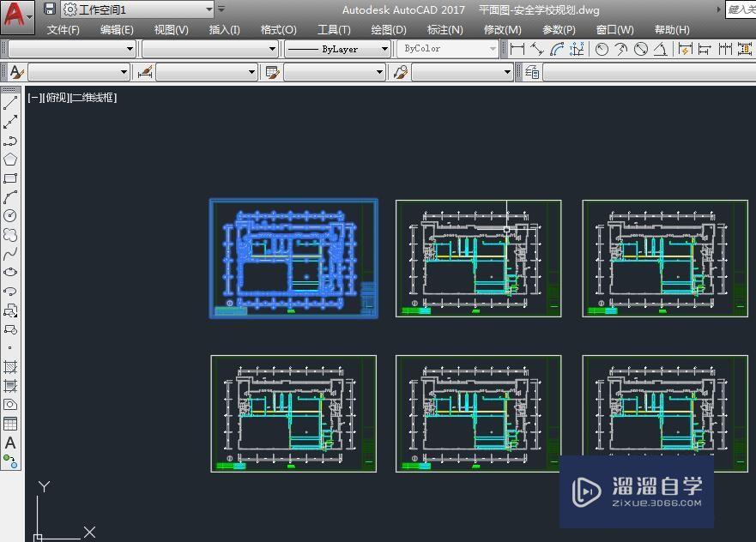Select the Rectangle draw tool

[10, 178]
